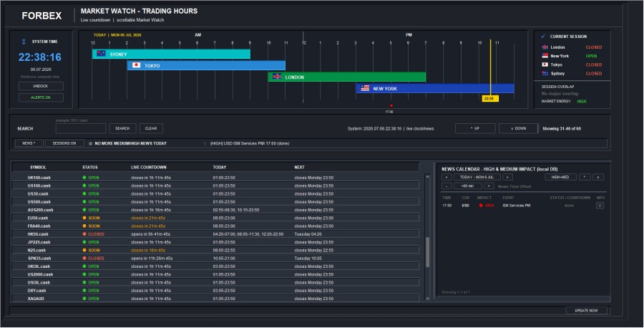Click the Tokyo flag in Current Session list

[x=545, y=64]
